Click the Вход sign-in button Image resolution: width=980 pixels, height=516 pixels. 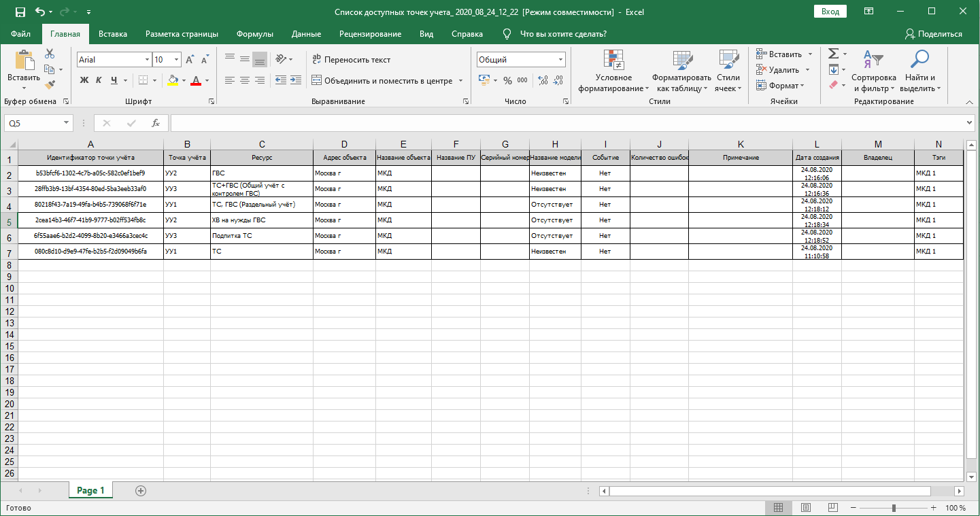pyautogui.click(x=830, y=12)
